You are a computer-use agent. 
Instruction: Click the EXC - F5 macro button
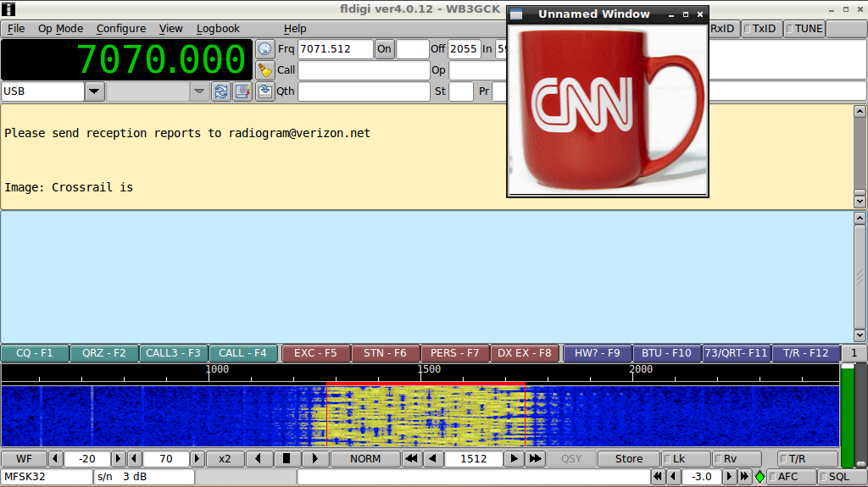click(x=315, y=353)
